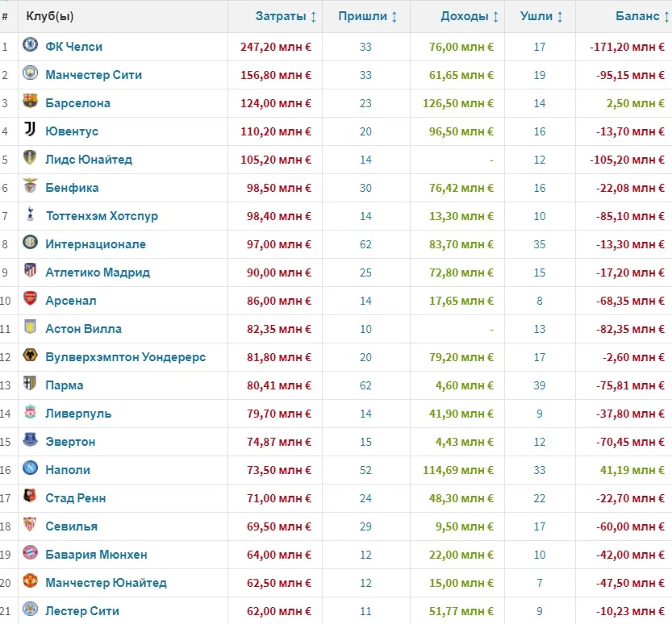Click the Barcelona club crest icon
The image size is (672, 624).
30,102
